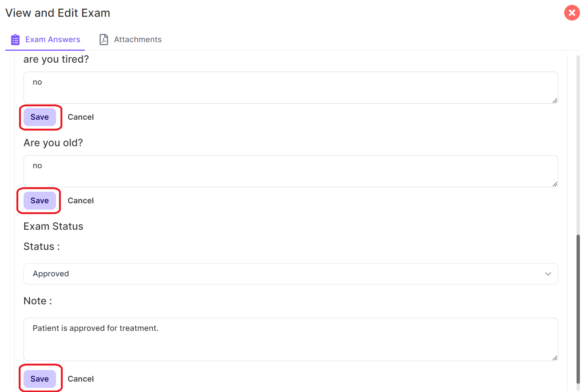Image resolution: width=584 pixels, height=392 pixels.
Task: Cancel the 'Are you old?' answer edit
Action: (x=81, y=201)
